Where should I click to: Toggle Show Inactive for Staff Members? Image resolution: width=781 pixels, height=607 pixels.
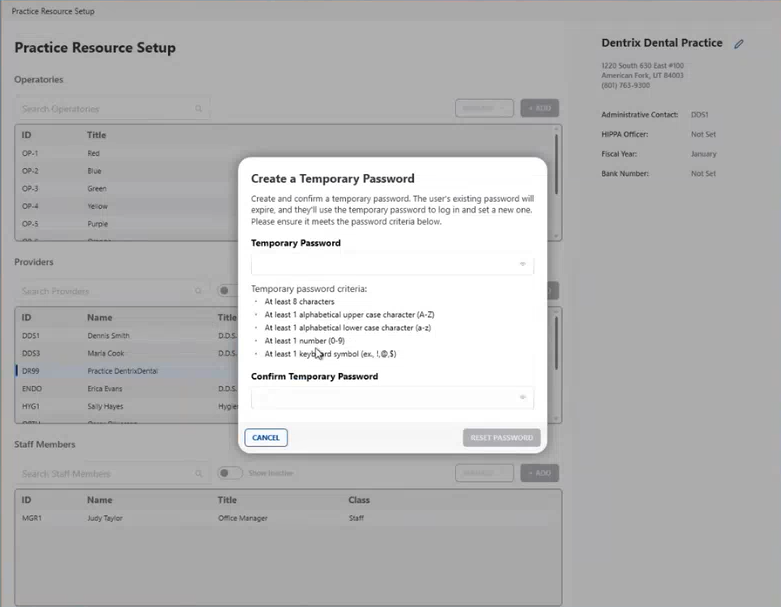230,473
